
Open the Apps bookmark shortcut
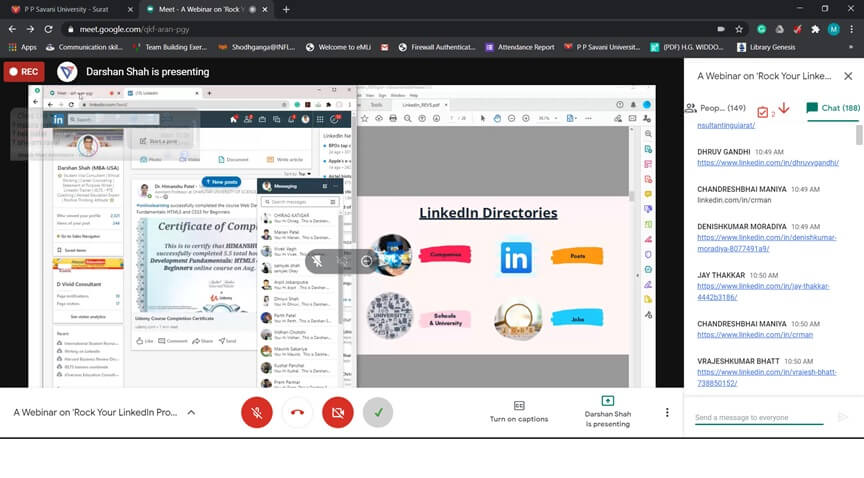[23, 47]
